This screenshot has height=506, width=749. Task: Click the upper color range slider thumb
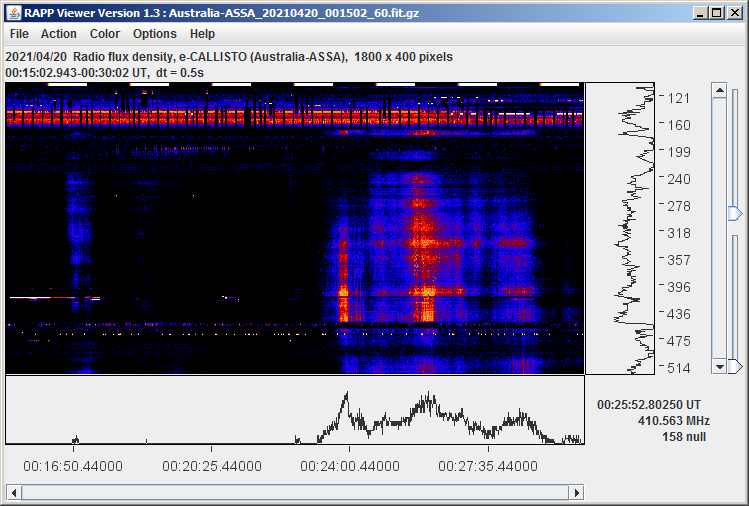(x=735, y=214)
